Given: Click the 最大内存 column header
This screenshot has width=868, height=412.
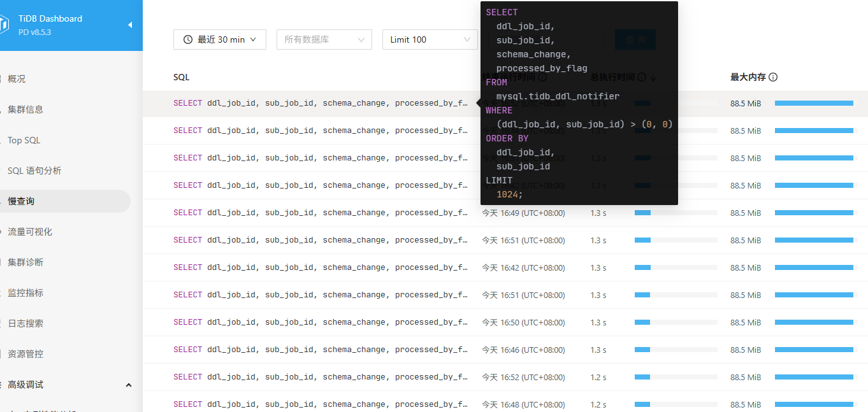Looking at the screenshot, I should [748, 77].
